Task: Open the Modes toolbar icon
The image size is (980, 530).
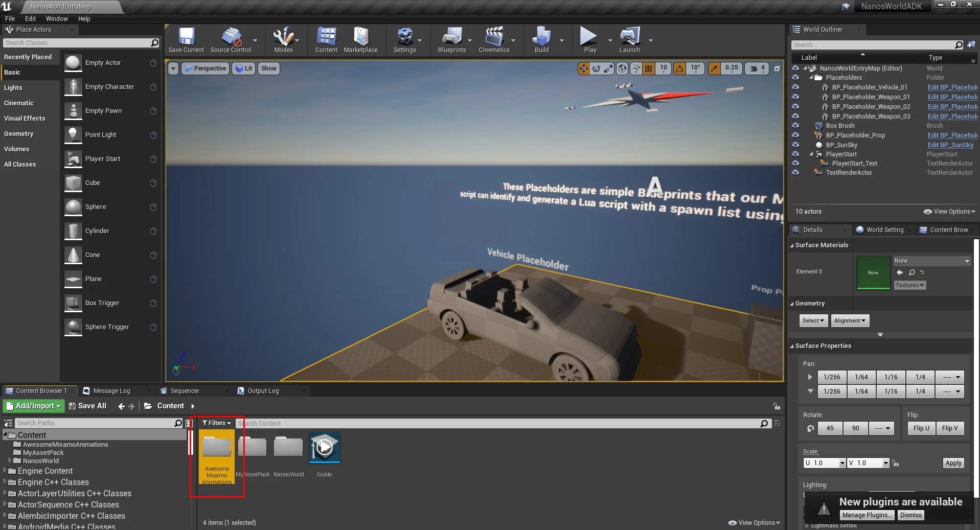Action: [283, 40]
